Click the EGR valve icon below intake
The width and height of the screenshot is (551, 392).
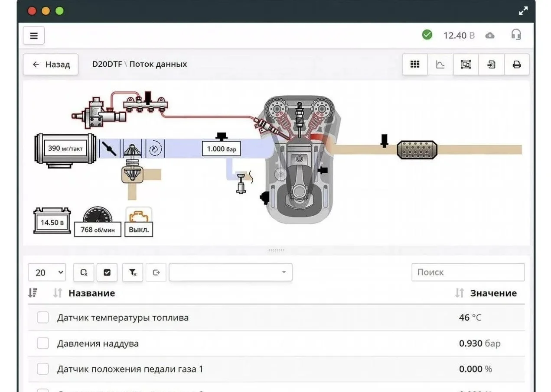pos(240,183)
